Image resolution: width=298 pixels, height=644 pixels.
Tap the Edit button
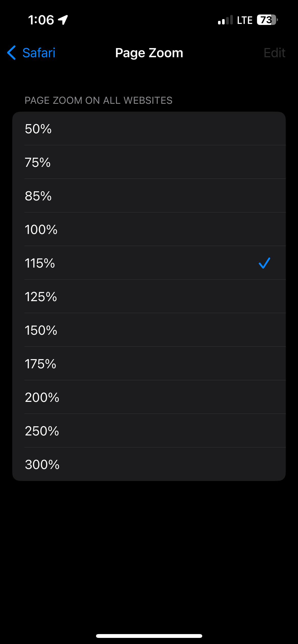click(x=274, y=53)
